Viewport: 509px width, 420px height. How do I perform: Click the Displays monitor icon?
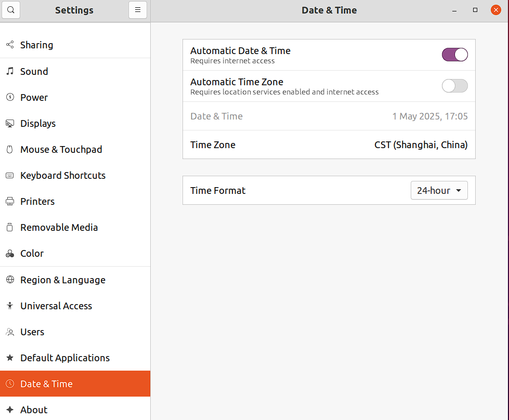10,123
